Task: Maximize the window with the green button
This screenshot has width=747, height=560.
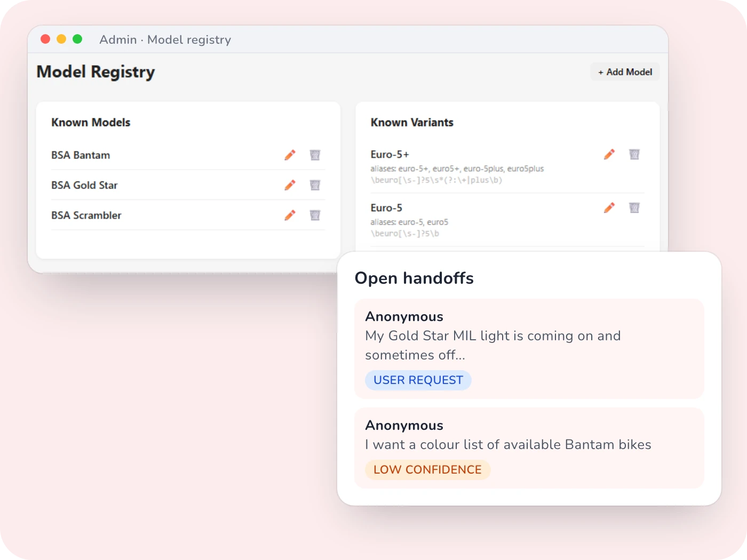Action: pos(77,39)
